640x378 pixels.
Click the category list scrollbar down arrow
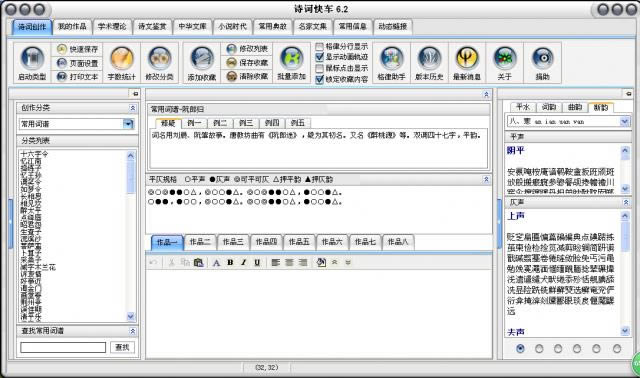pyautogui.click(x=131, y=316)
